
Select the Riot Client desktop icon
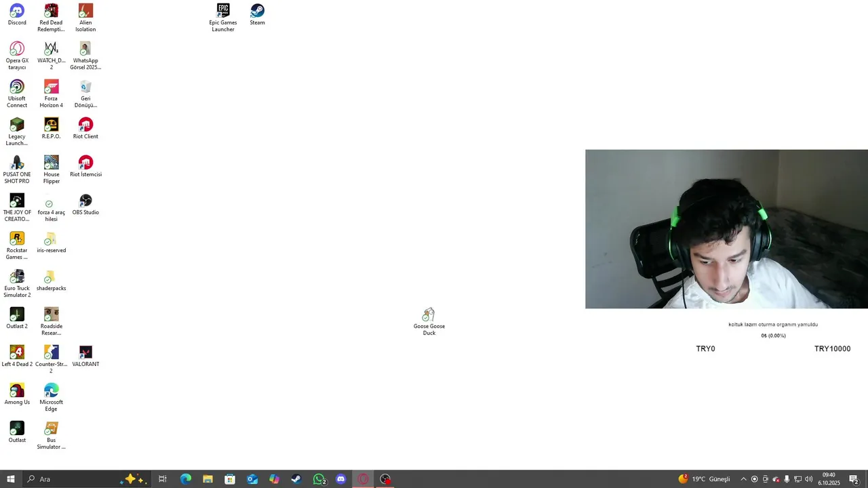point(85,128)
